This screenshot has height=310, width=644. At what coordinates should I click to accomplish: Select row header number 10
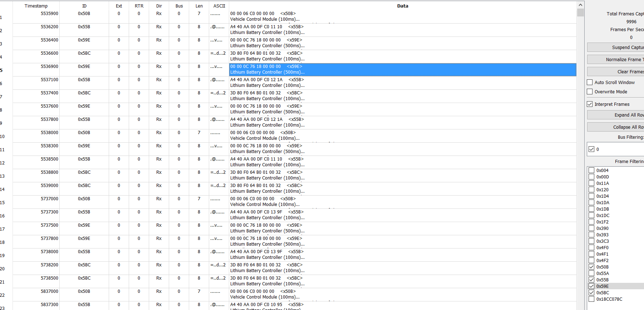[x=3, y=137]
